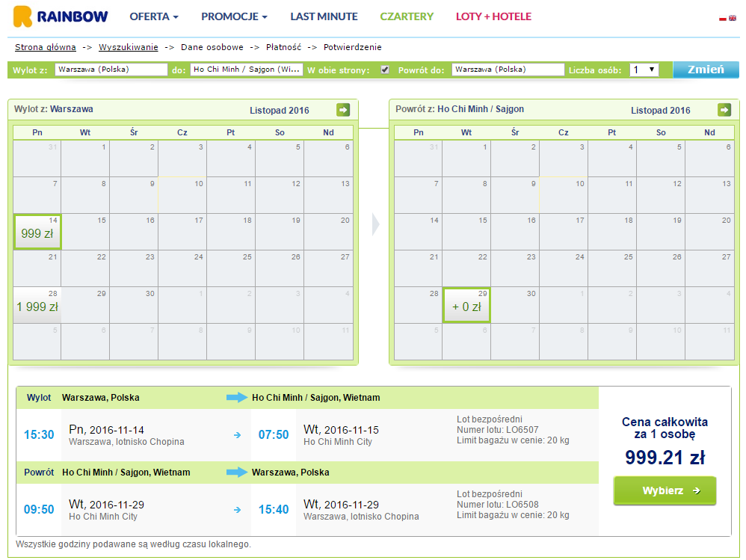Click the blue arrow in Powrót header
Viewport: 746px width, 560px height.
click(x=237, y=472)
